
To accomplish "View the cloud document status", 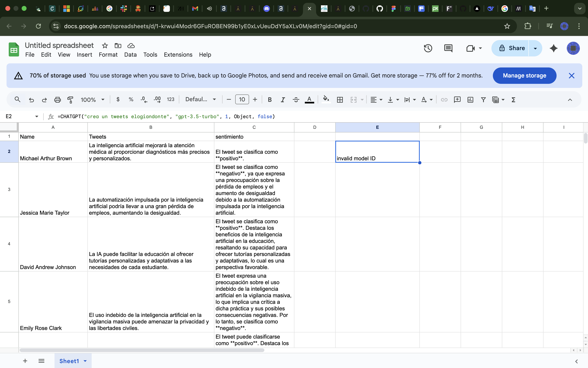I will click(x=131, y=46).
